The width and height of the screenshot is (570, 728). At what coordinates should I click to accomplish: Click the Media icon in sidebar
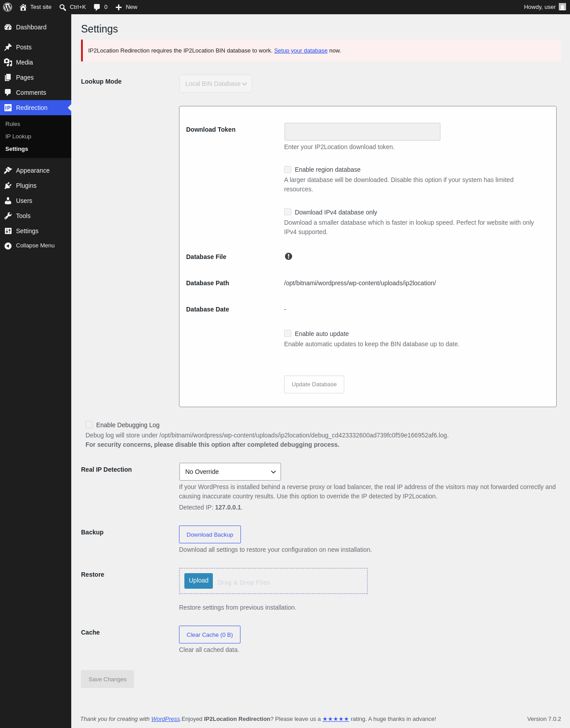[x=8, y=62]
